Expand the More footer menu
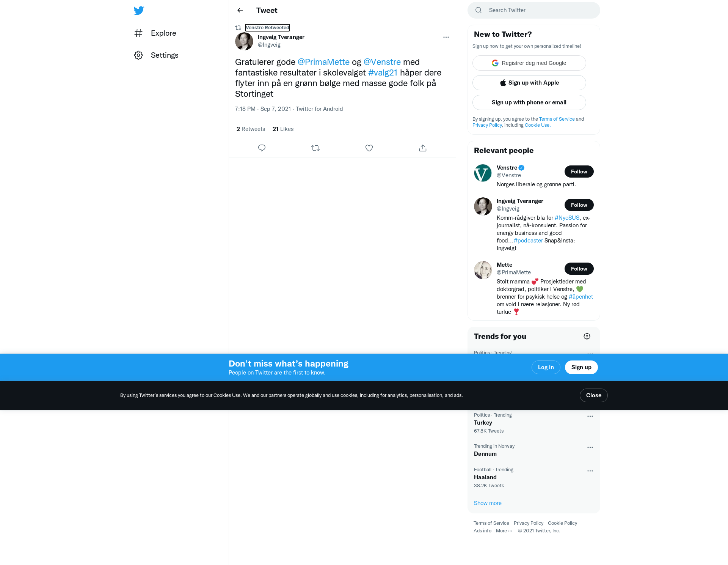This screenshot has height=565, width=728. click(504, 530)
